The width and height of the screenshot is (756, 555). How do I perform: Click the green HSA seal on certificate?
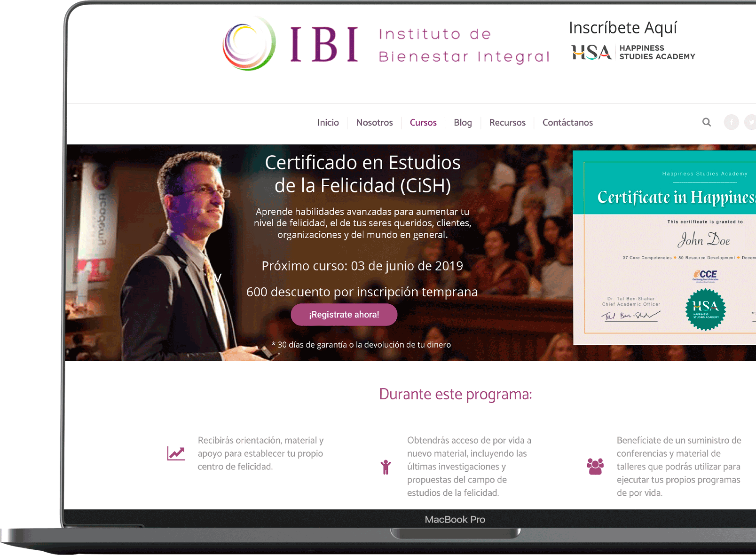pos(705,309)
